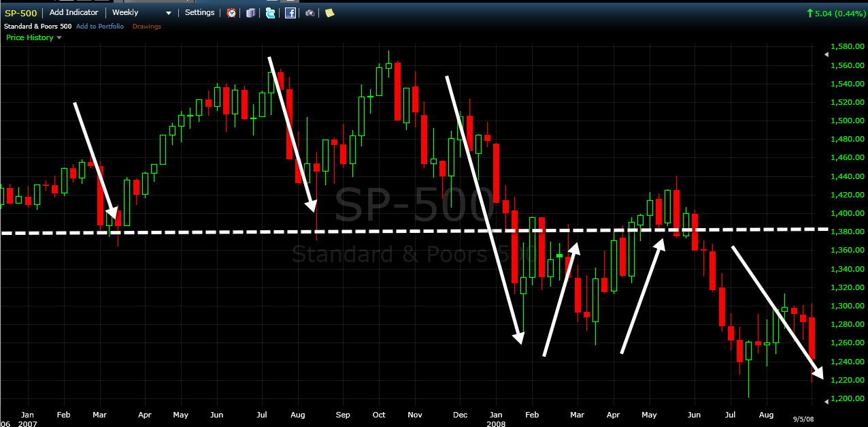Click the 1,380.00 price axis label
This screenshot has height=427, width=868.
coord(846,232)
